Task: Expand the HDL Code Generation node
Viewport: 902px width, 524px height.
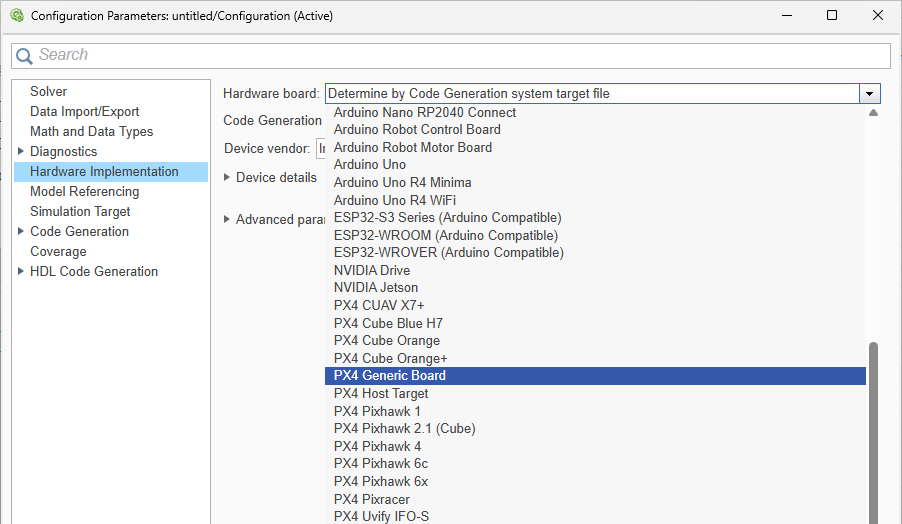Action: (21, 271)
